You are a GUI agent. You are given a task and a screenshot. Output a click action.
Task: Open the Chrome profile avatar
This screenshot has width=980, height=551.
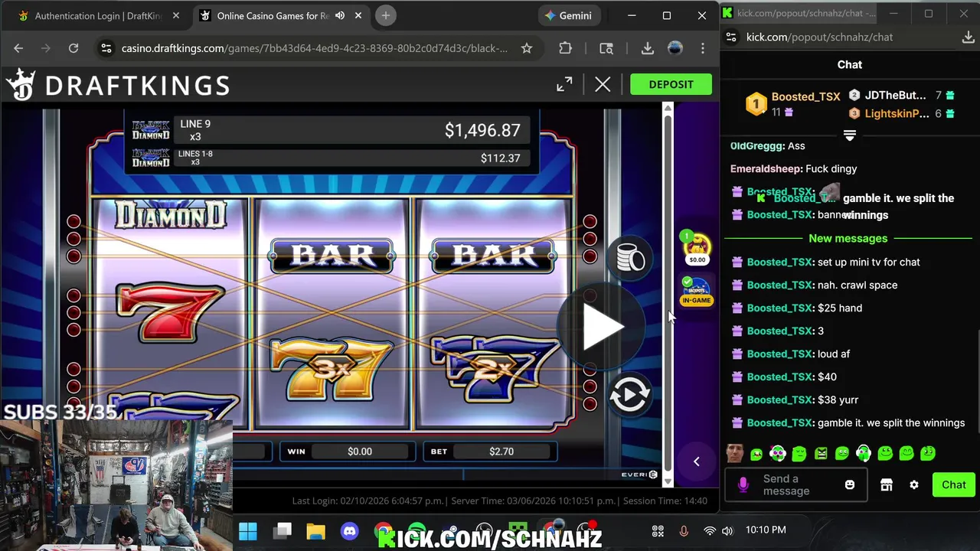[x=675, y=48]
